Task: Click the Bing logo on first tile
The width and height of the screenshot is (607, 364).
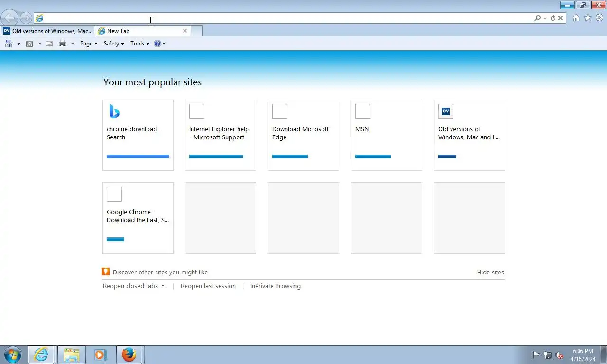Action: pyautogui.click(x=114, y=111)
